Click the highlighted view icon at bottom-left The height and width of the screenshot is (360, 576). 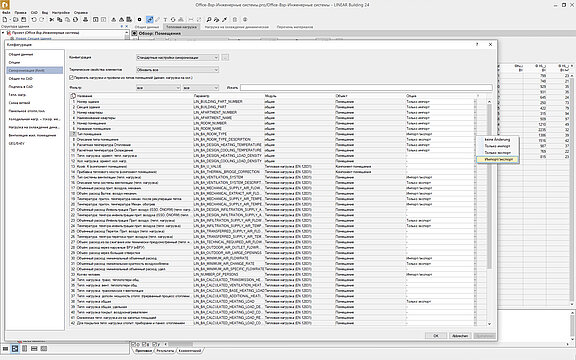[15, 348]
